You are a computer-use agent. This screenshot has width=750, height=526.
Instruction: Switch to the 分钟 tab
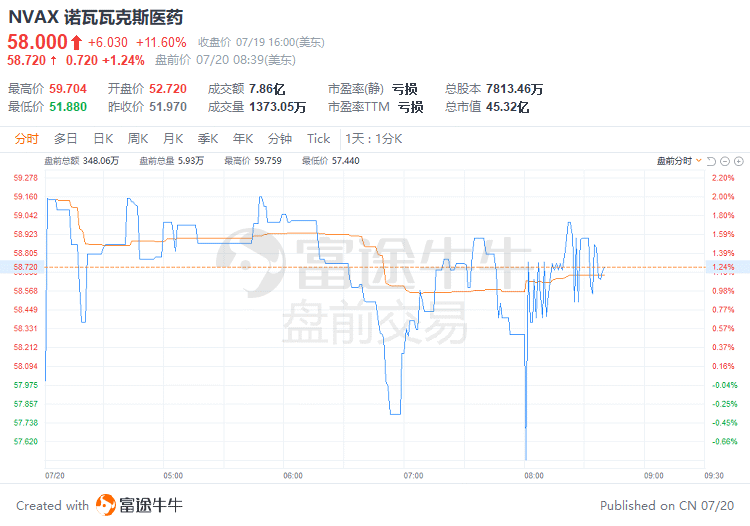coord(280,139)
